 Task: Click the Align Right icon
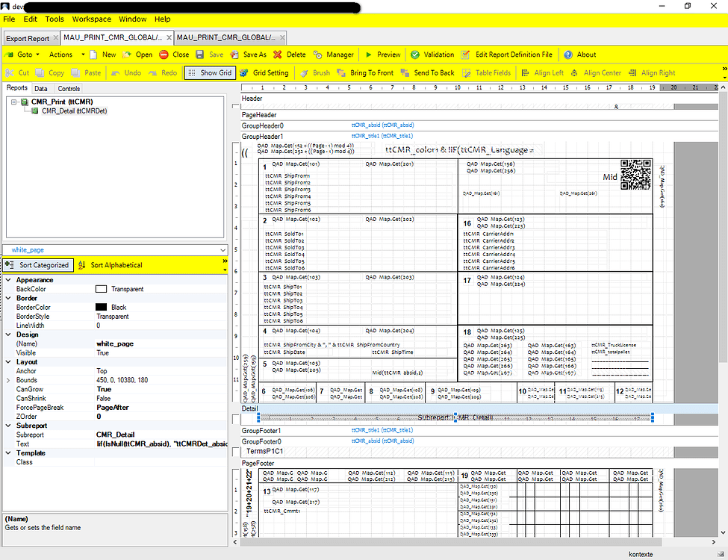(x=632, y=73)
